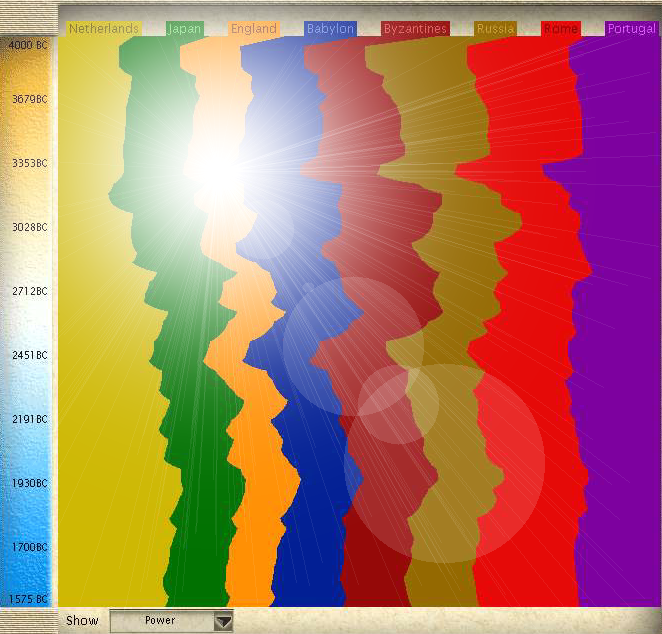This screenshot has height=634, width=662.
Task: Select the Japan label in legend
Action: (x=185, y=29)
